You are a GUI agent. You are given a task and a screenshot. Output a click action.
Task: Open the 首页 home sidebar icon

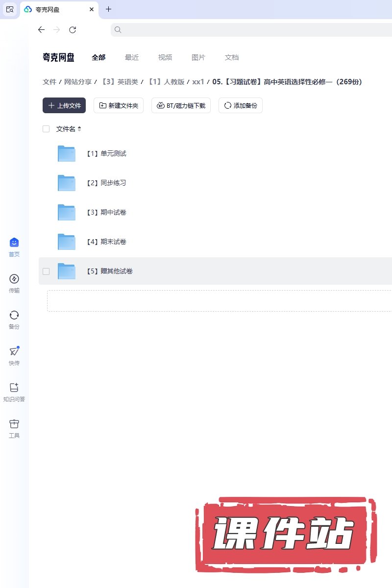pos(14,243)
